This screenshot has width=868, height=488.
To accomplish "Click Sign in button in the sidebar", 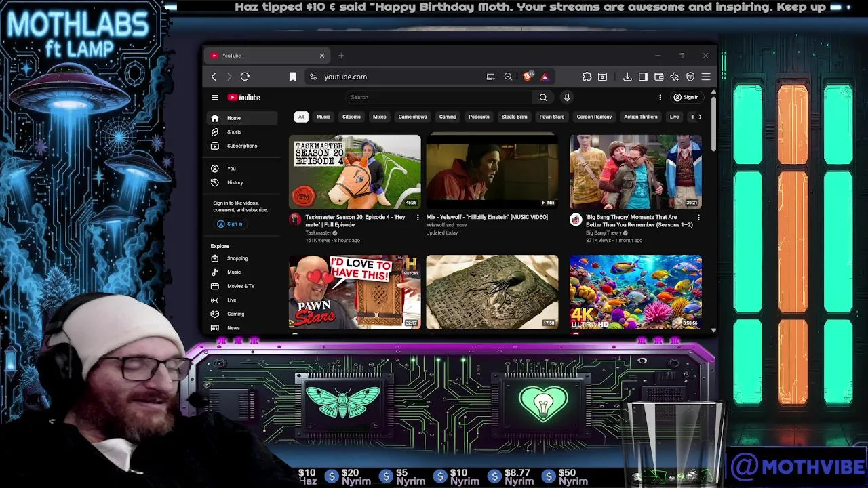I will pos(230,224).
